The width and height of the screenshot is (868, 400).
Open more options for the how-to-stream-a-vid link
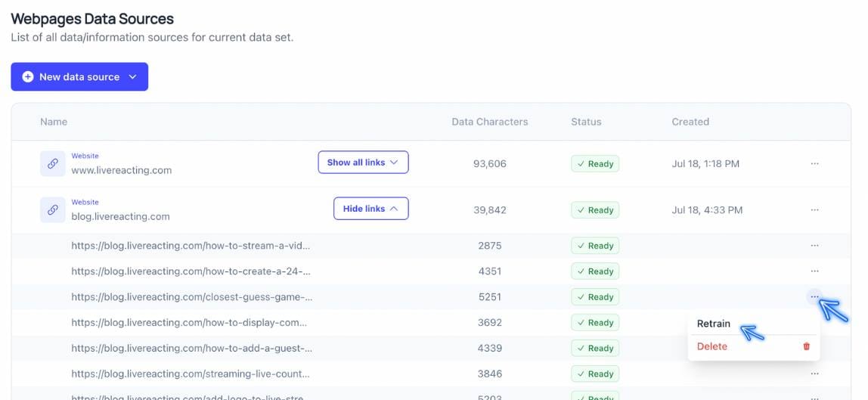coord(814,246)
